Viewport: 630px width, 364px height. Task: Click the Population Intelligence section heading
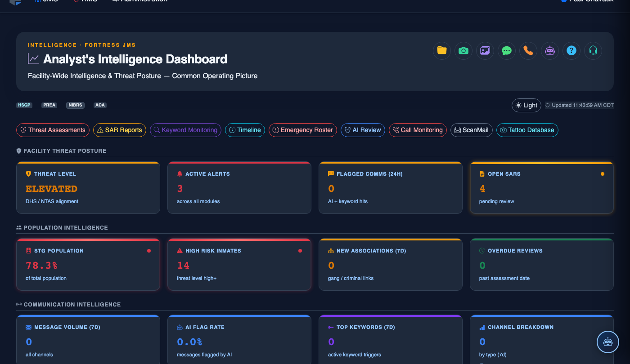tap(66, 227)
